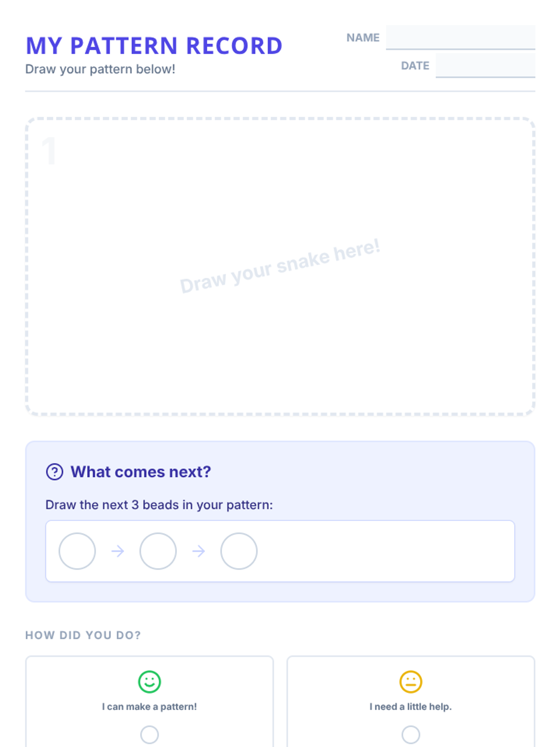560x747 pixels.
Task: Click inside the snake drawing area
Action: tap(280, 327)
